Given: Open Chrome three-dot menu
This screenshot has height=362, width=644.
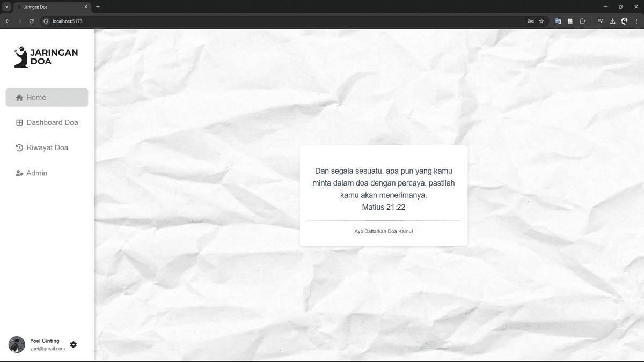Looking at the screenshot, I should [x=636, y=21].
